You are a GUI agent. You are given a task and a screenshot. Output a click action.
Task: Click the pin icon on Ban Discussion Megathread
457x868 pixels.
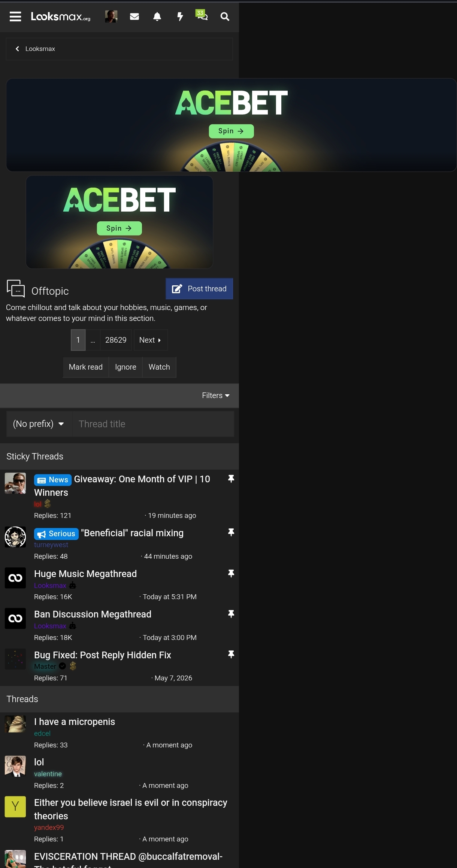[231, 614]
